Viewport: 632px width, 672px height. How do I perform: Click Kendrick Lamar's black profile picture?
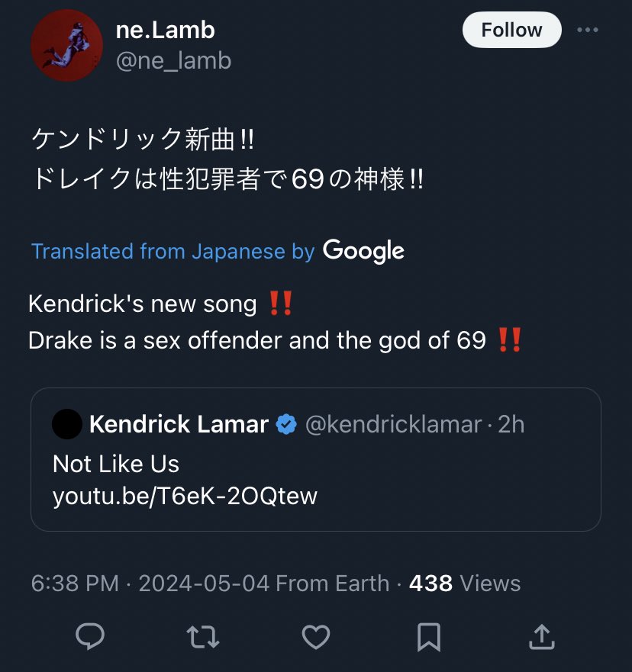coord(67,424)
